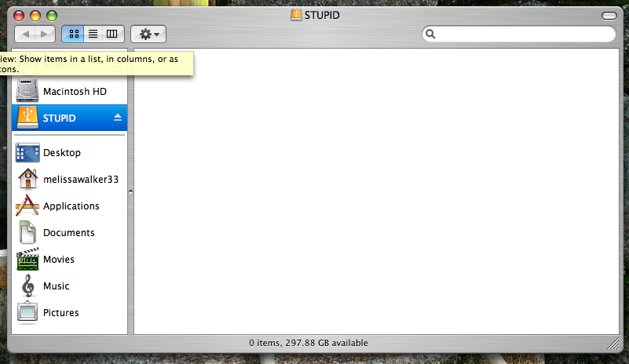Click the Movies clapperboard icon
The width and height of the screenshot is (629, 364).
click(x=27, y=260)
